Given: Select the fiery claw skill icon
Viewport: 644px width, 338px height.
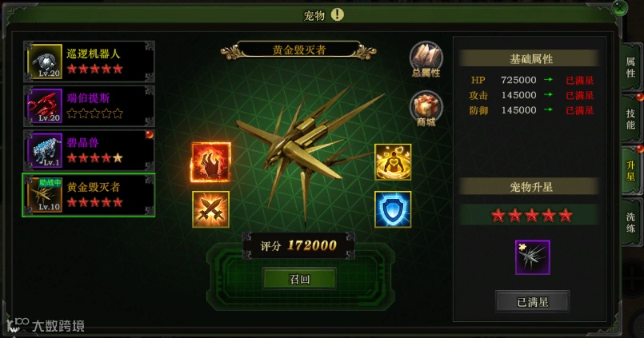Looking at the screenshot, I should (x=210, y=162).
